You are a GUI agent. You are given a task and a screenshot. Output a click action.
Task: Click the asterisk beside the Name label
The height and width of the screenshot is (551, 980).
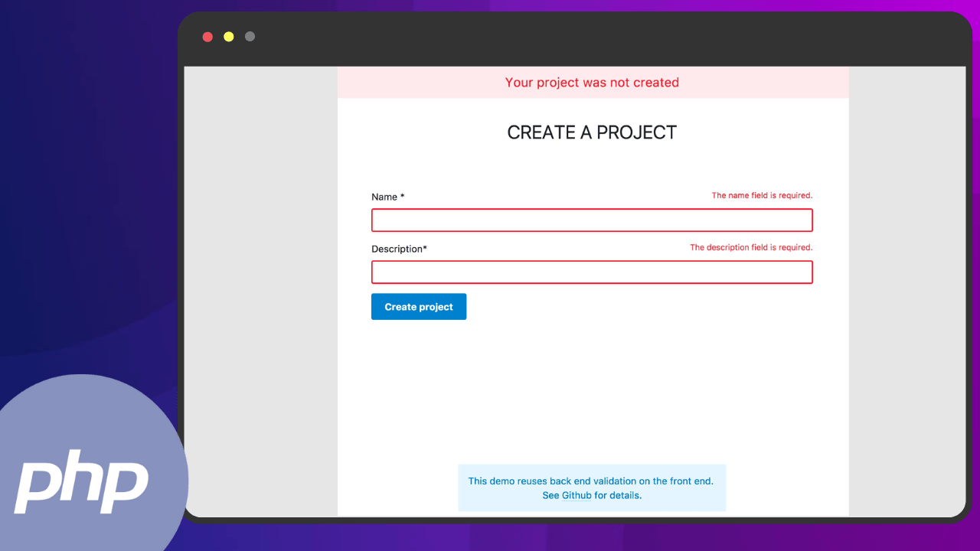pos(403,197)
